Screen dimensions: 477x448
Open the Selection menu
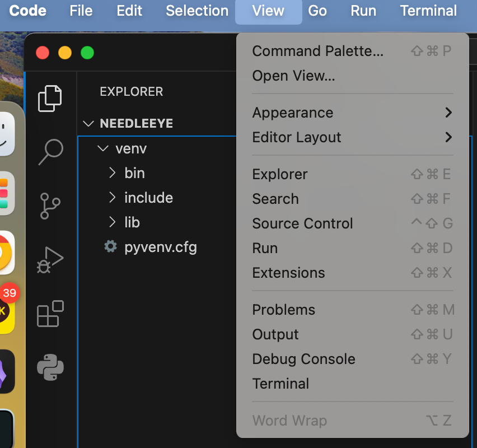coord(197,11)
